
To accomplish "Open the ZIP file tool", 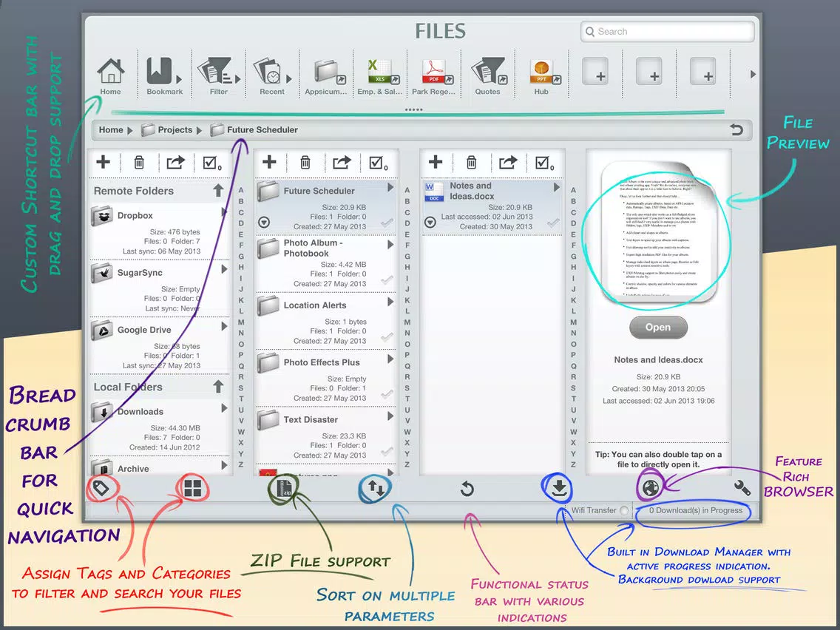I will point(284,488).
